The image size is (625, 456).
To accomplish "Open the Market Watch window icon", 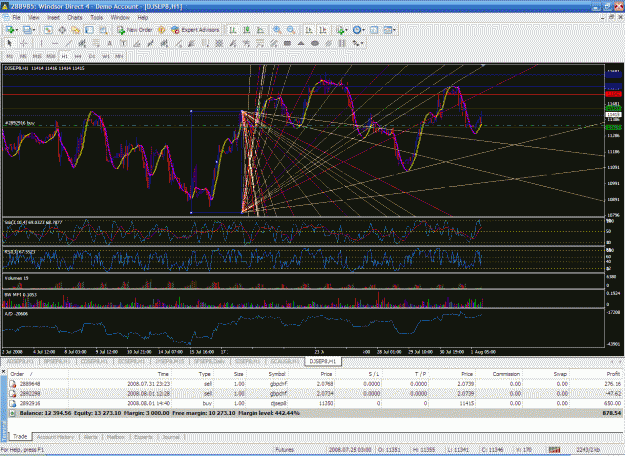I will pyautogui.click(x=48, y=30).
